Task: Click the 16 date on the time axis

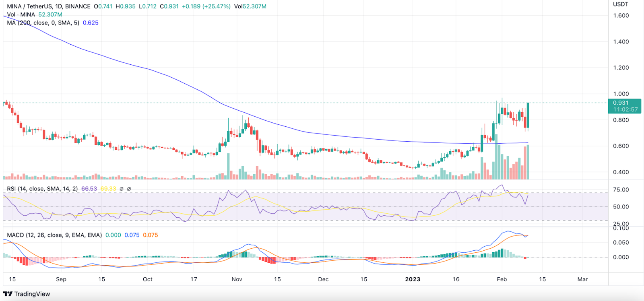Action: 456,279
